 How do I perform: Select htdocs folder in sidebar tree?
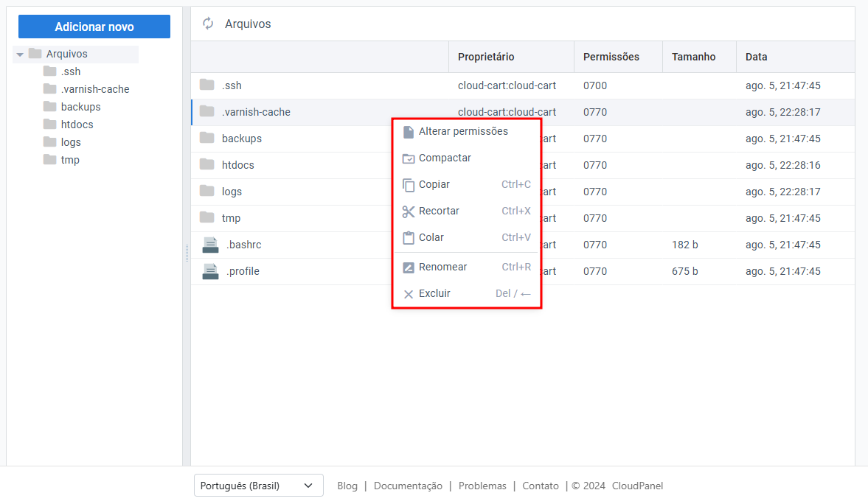[x=77, y=125]
